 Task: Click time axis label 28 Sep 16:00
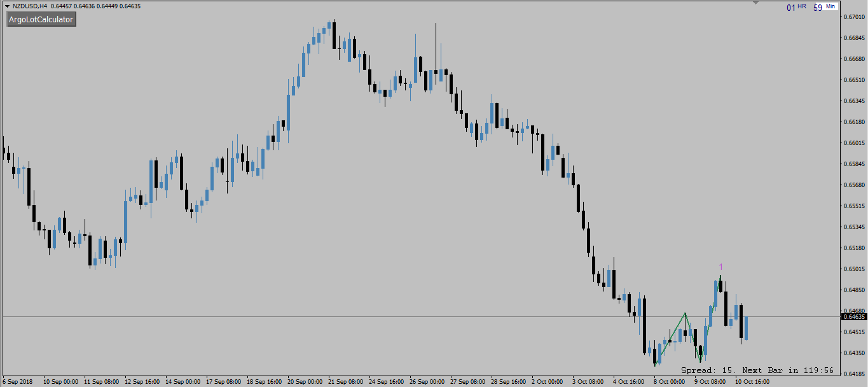pos(509,382)
